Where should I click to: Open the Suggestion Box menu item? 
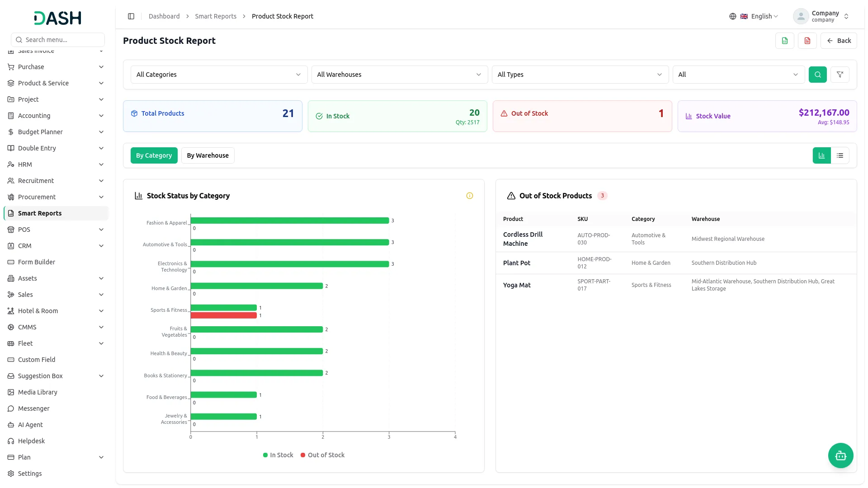coord(56,376)
